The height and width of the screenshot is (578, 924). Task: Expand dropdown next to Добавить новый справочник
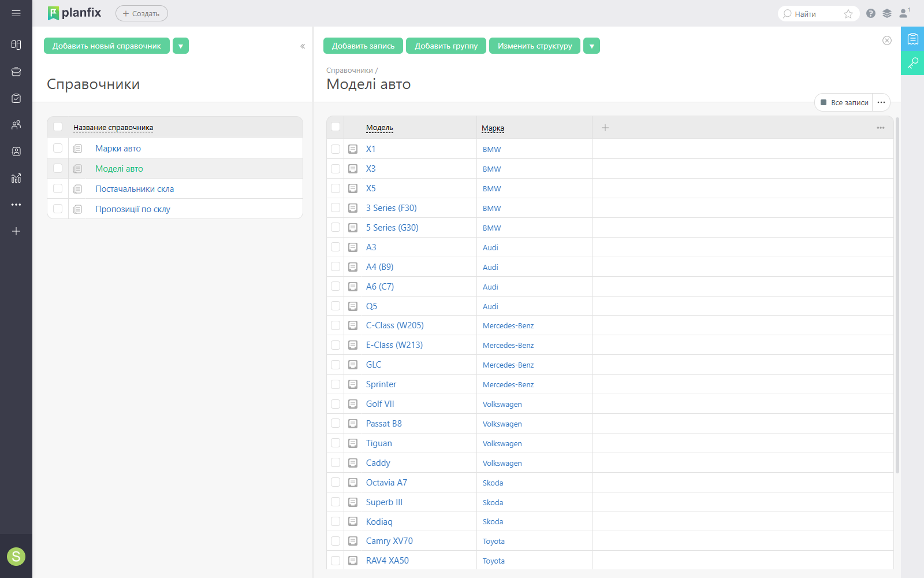[x=181, y=46]
